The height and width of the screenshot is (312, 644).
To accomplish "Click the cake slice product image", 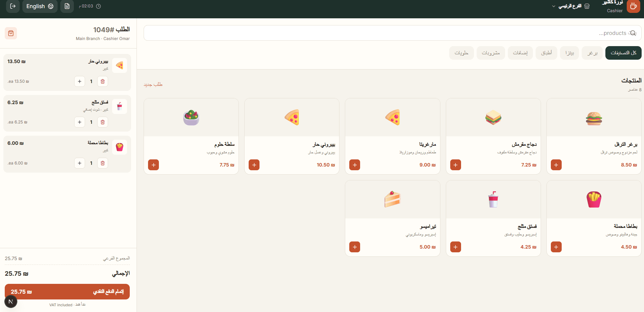I will pyautogui.click(x=392, y=199).
